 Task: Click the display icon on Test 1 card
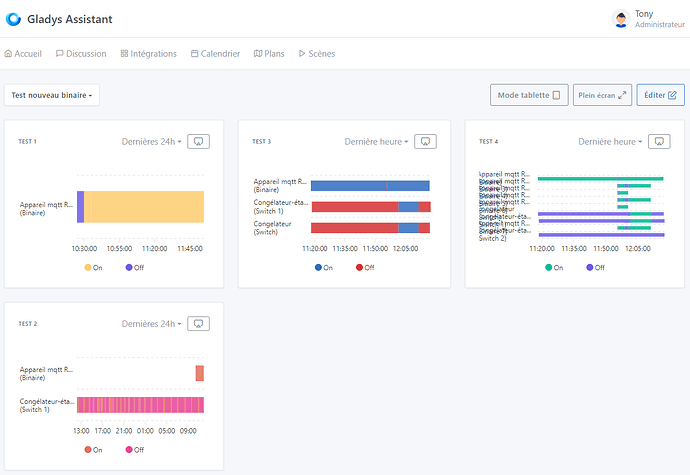coord(199,142)
